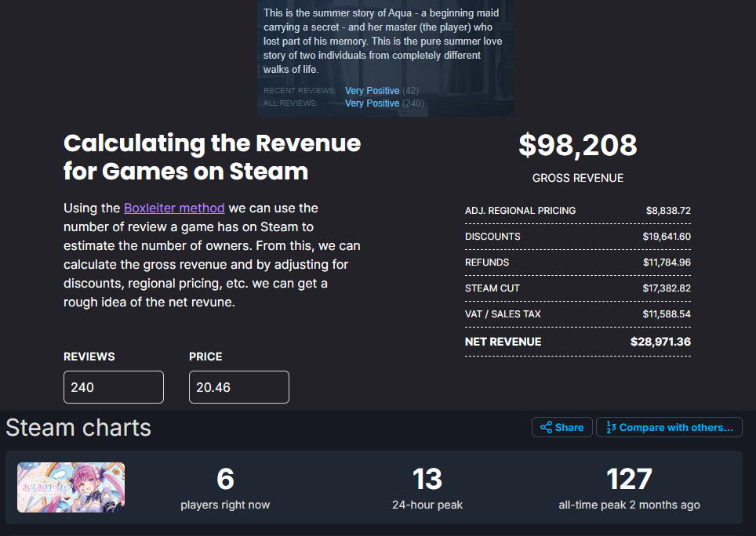Click the DISCOUNTS row label
Image resolution: width=756 pixels, height=536 pixels.
pyautogui.click(x=492, y=237)
